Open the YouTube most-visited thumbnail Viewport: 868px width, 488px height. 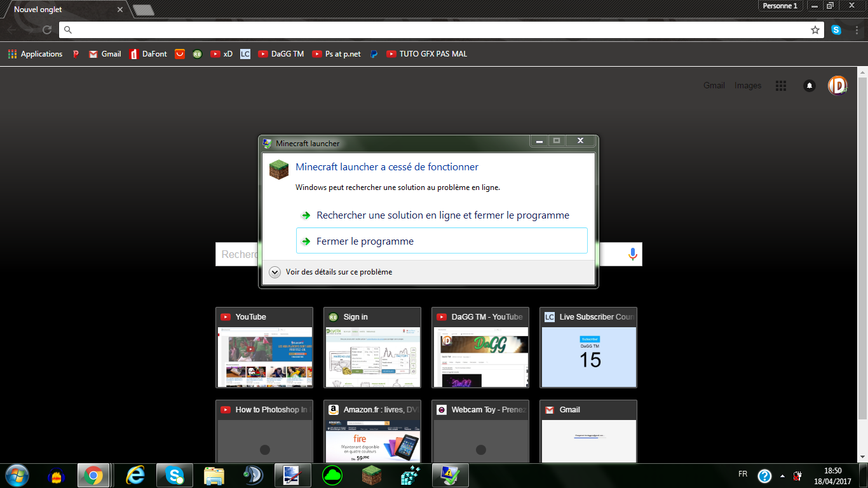[x=264, y=348]
